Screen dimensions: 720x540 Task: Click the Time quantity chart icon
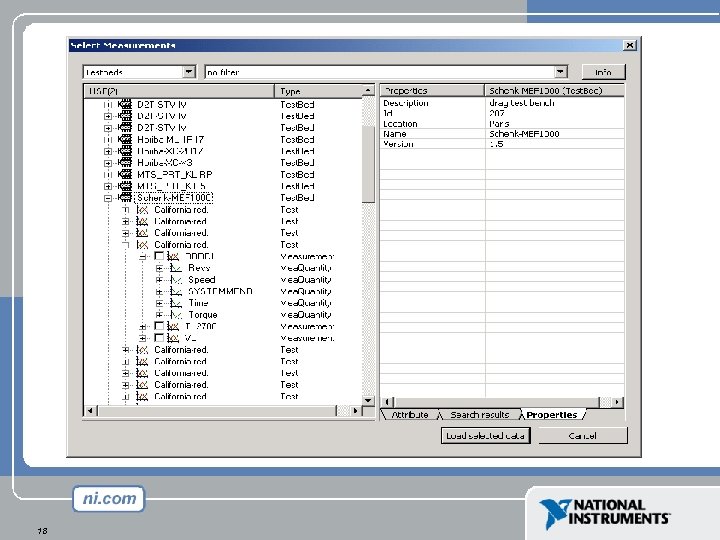(x=176, y=303)
